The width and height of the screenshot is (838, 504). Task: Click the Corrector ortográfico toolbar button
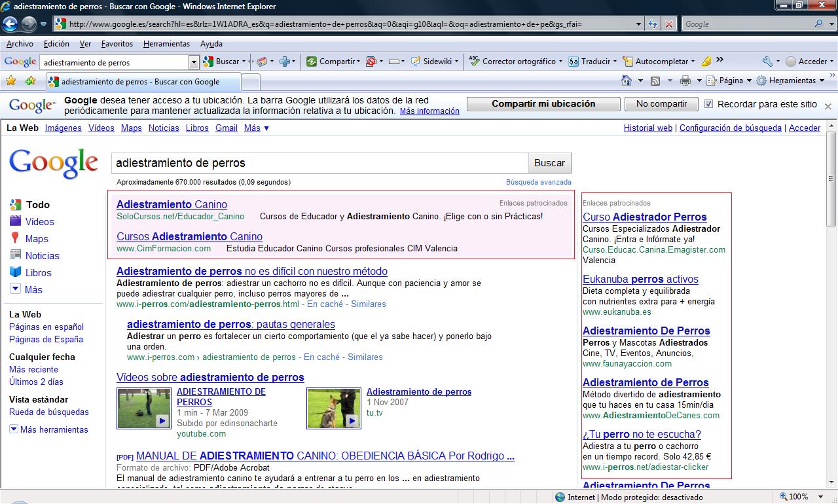[x=517, y=62]
